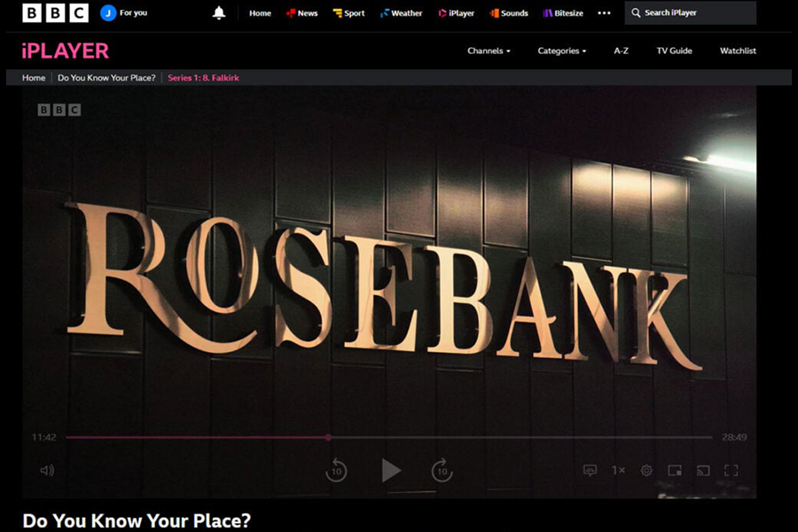This screenshot has width=798, height=532.
Task: Go to Home breadcrumb
Action: 34,78
